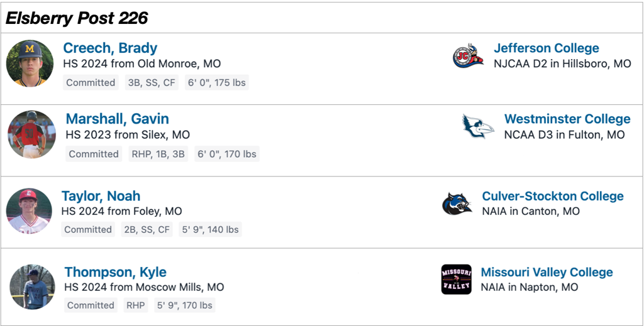Visit the Westminster College link
The width and height of the screenshot is (644, 326).
tap(567, 119)
